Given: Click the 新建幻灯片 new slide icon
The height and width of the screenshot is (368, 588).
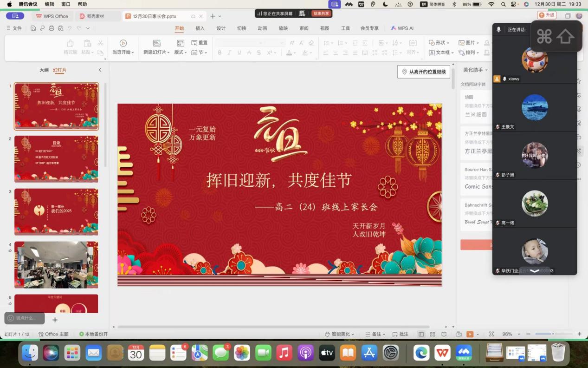Looking at the screenshot, I should tap(156, 43).
